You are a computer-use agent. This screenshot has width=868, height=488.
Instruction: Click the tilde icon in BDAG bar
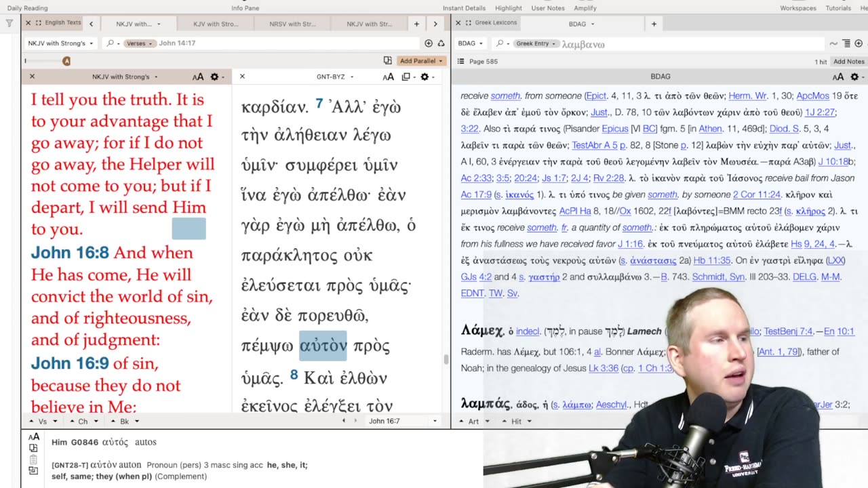833,43
